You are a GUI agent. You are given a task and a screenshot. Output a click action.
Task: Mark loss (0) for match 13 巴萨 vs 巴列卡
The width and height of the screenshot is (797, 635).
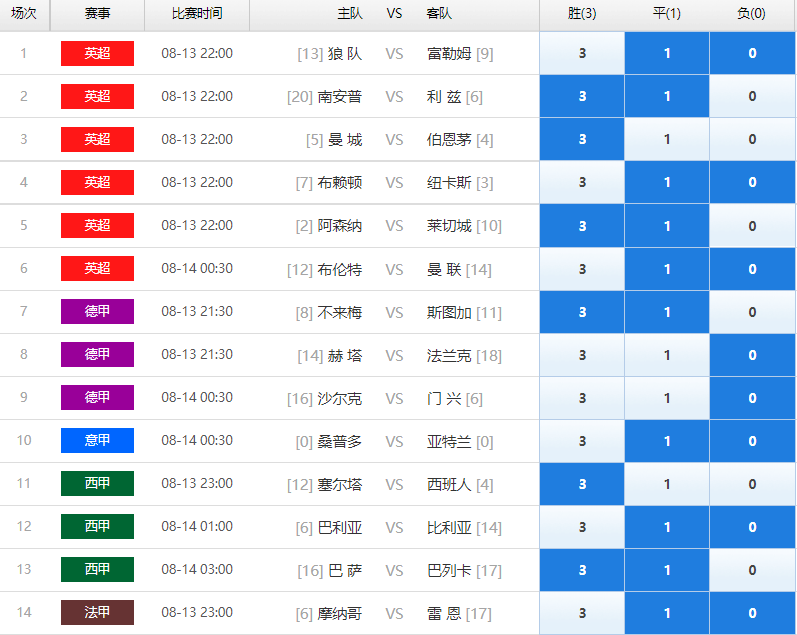pos(752,570)
